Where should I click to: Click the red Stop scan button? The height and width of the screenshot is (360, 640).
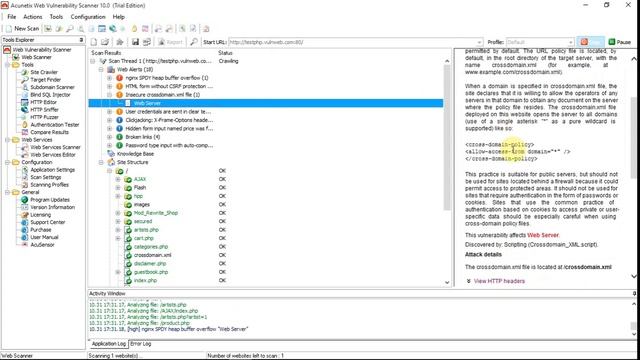click(590, 42)
